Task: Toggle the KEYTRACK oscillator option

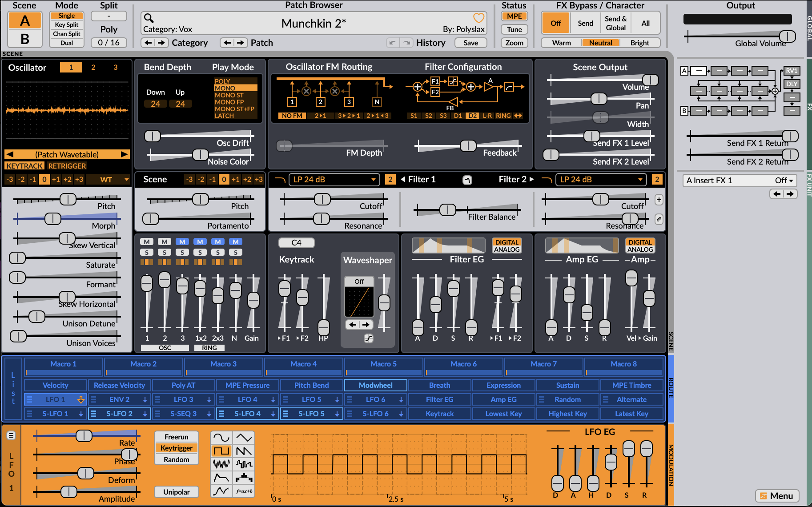Action: (x=24, y=166)
